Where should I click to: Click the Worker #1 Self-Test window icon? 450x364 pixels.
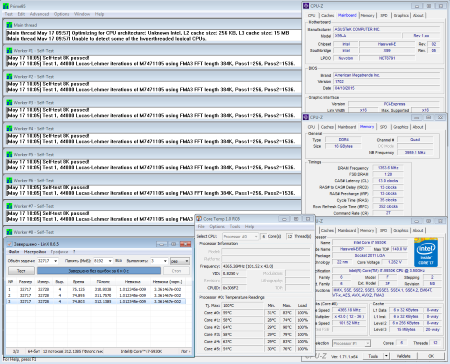pos(9,51)
